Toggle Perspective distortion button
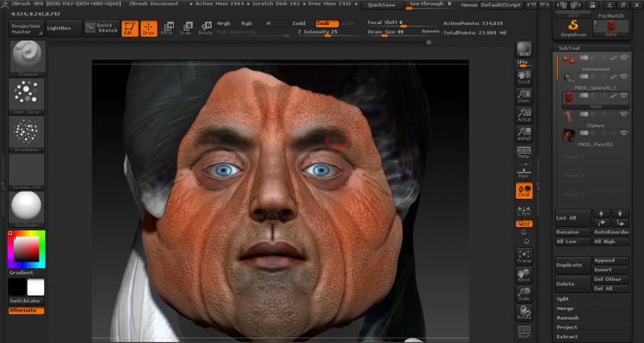644x343 pixels. [x=524, y=152]
